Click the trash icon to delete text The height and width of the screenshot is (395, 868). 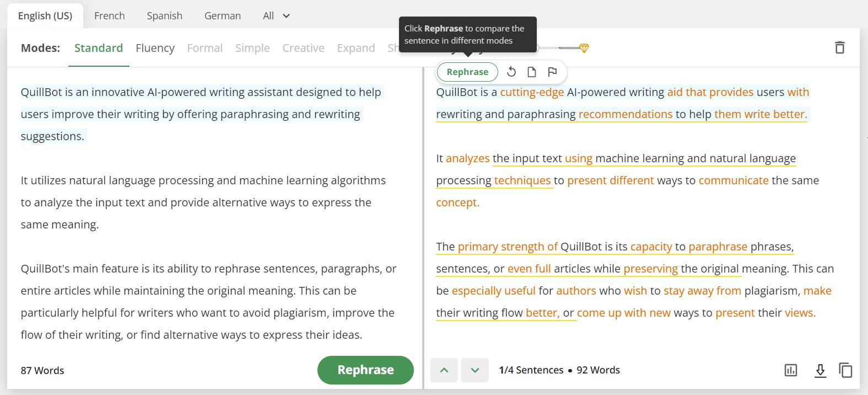click(x=839, y=47)
